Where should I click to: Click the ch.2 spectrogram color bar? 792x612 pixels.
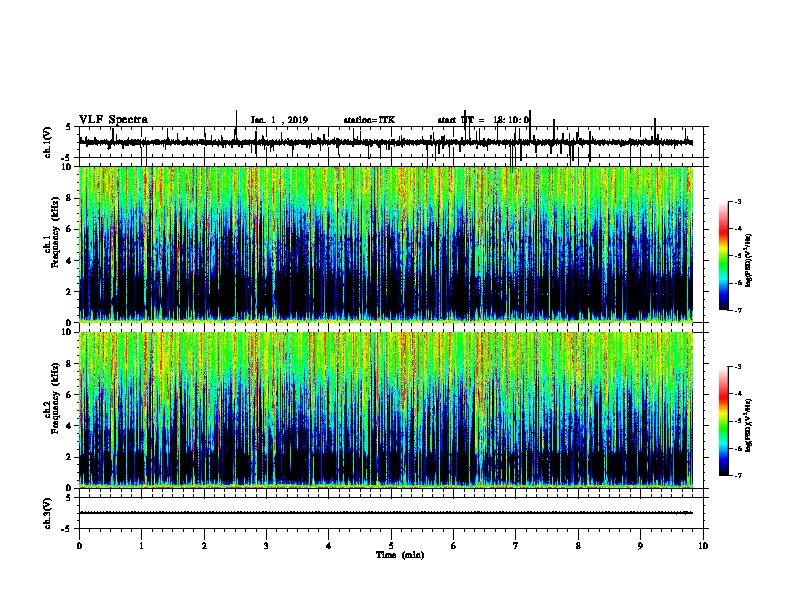point(724,421)
